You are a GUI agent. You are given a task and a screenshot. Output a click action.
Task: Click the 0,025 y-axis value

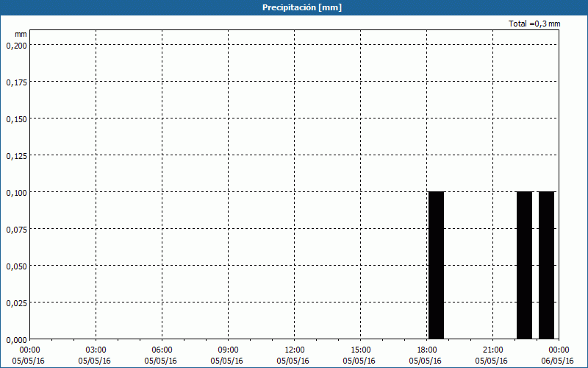point(16,303)
